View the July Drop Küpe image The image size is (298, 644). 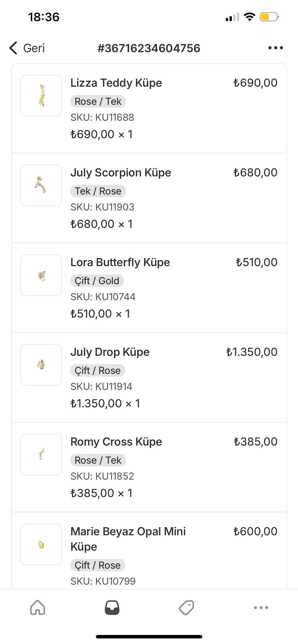(x=41, y=365)
